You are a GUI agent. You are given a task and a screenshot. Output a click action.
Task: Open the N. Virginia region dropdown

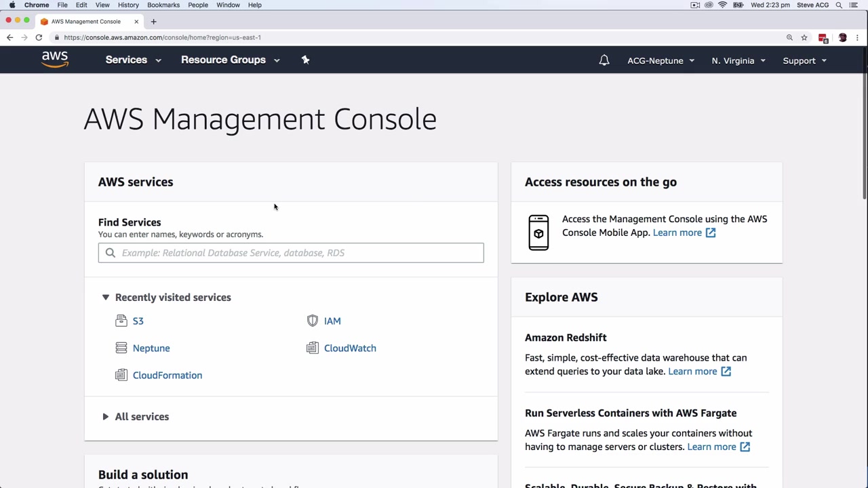coord(738,60)
